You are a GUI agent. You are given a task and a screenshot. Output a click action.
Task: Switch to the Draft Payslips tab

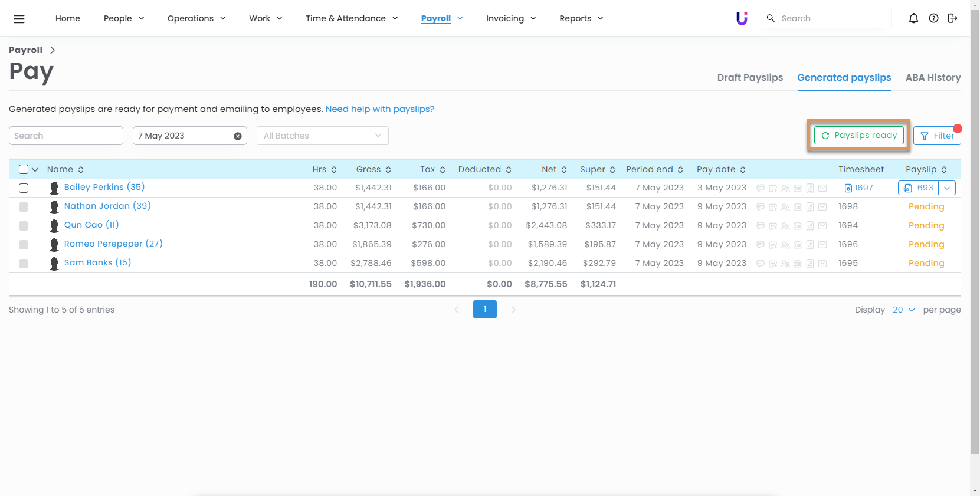tap(750, 78)
